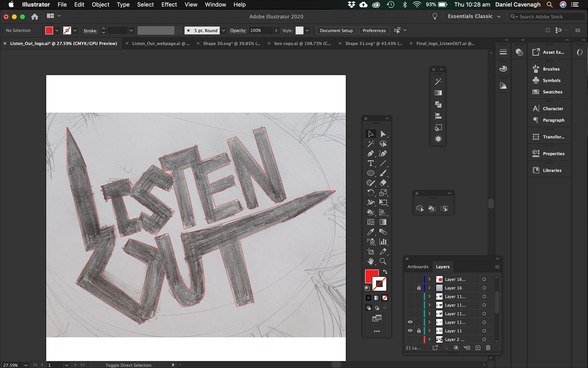Click the red fill swatch in control bar
The image size is (588, 368).
coord(49,30)
